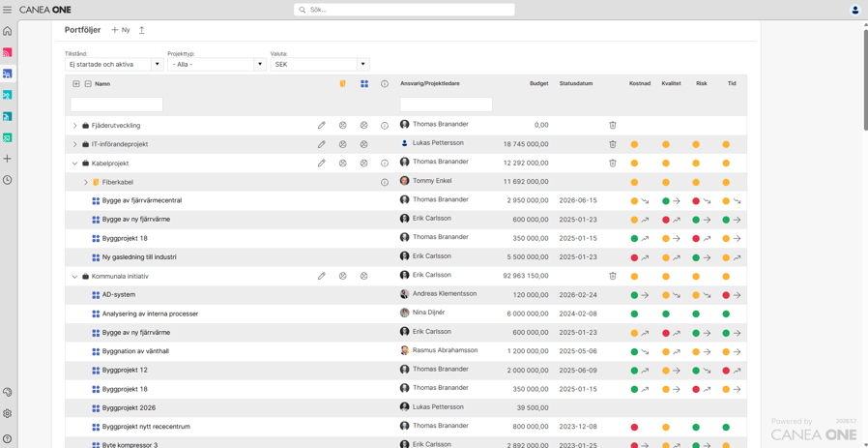Show info for the Fiberkabel row
This screenshot has height=448, width=868.
pos(385,183)
